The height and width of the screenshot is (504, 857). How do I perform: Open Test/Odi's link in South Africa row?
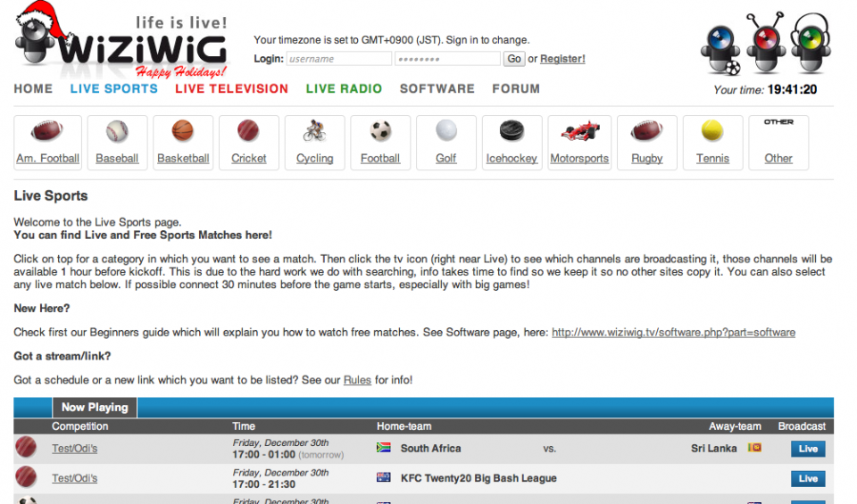tap(74, 449)
